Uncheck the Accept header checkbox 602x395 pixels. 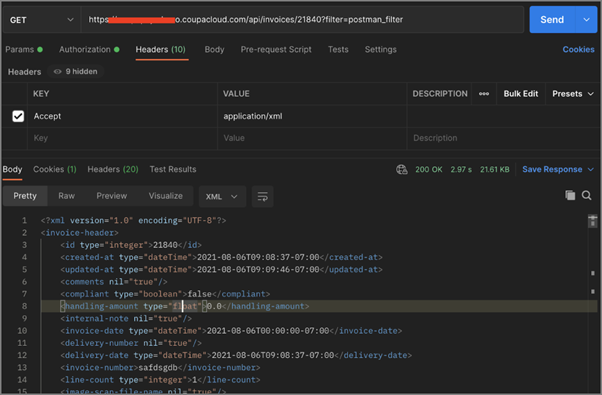pos(18,116)
